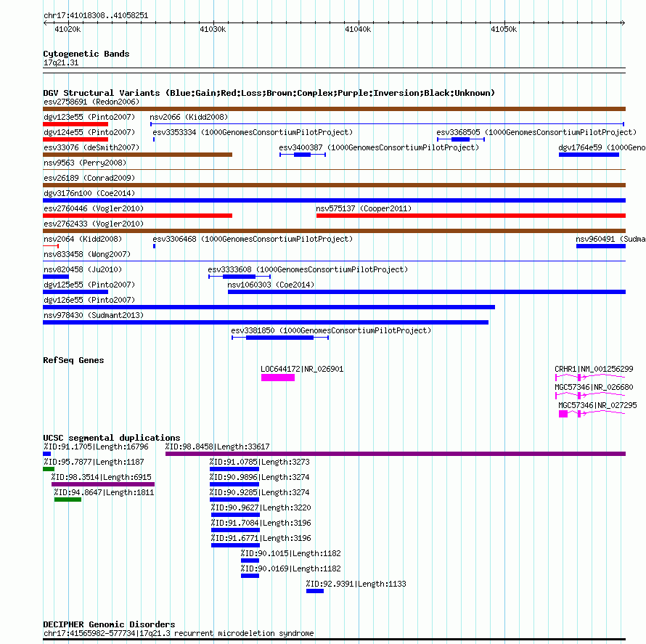646x644 pixels.
Task: Select the RefSeq Genes track title
Action: click(x=73, y=360)
